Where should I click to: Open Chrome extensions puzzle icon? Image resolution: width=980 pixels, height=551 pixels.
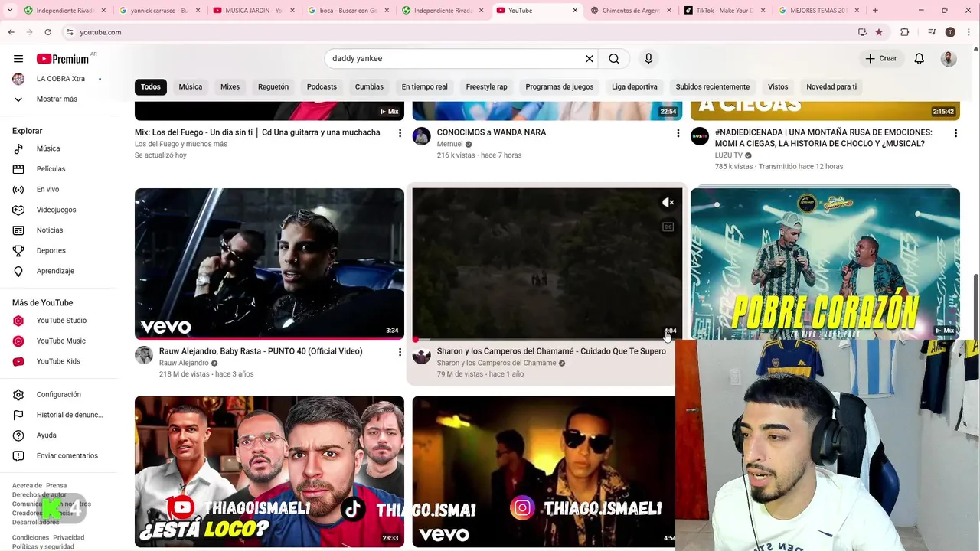pos(904,32)
